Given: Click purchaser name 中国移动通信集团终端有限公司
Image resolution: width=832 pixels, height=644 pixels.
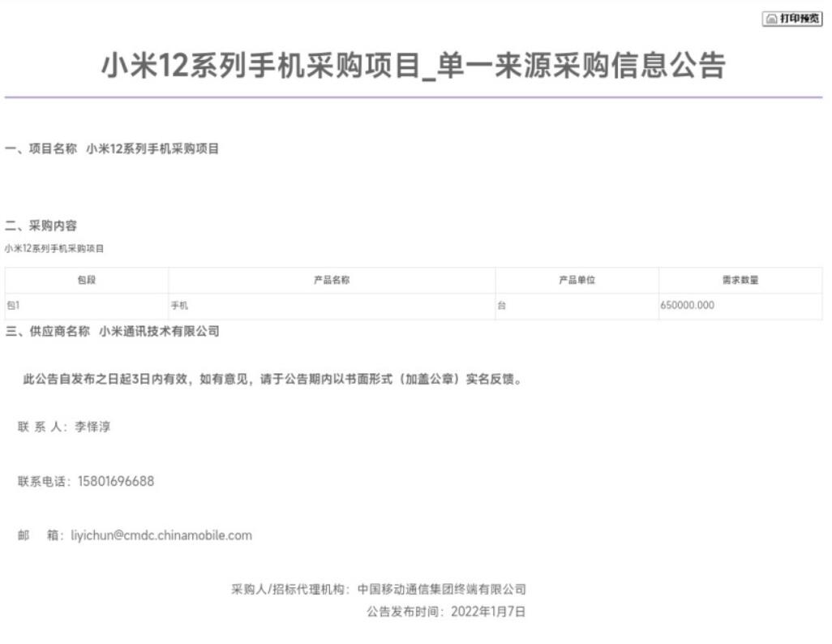Looking at the screenshot, I should (442, 590).
